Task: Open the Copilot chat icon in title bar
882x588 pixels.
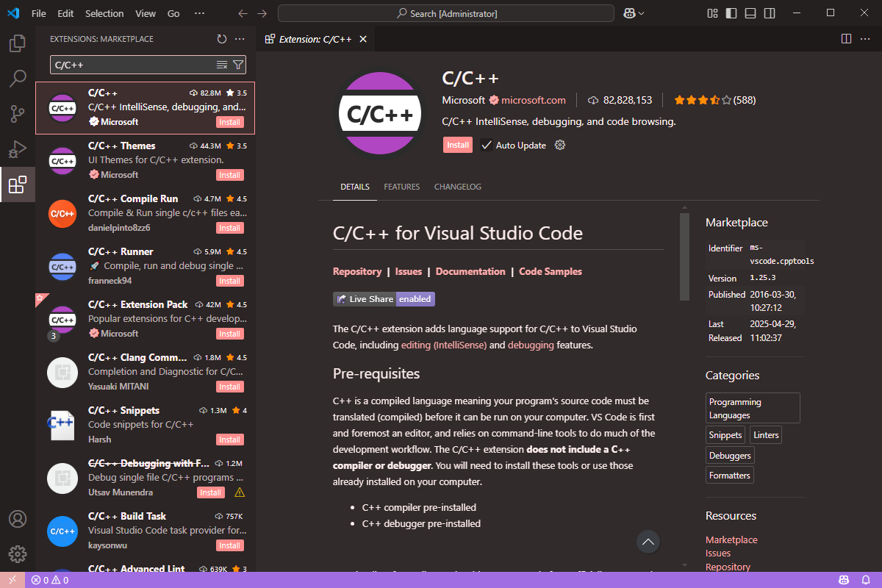Action: pos(629,13)
